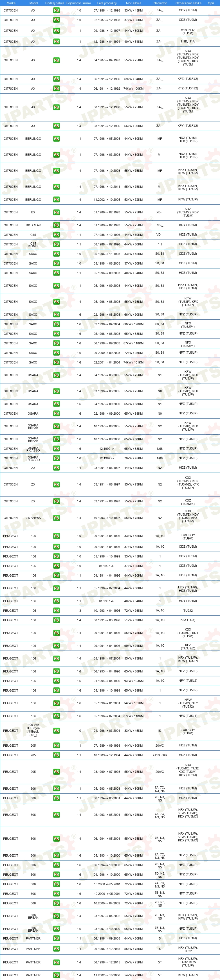This screenshot has height=980, width=220.
Task: Click production years 11.2002 -> 10.2006
Action: coord(107,976)
